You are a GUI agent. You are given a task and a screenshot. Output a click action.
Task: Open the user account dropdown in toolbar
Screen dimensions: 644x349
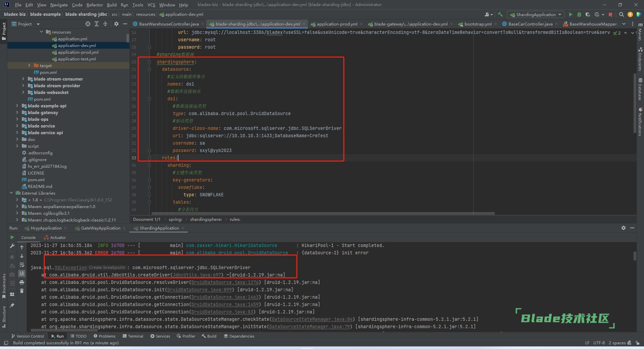click(x=489, y=14)
